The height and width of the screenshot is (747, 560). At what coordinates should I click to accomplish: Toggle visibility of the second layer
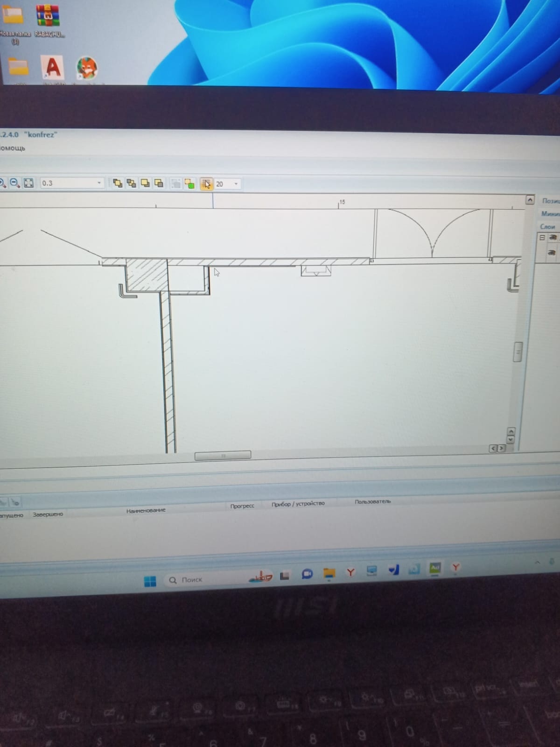point(552,253)
